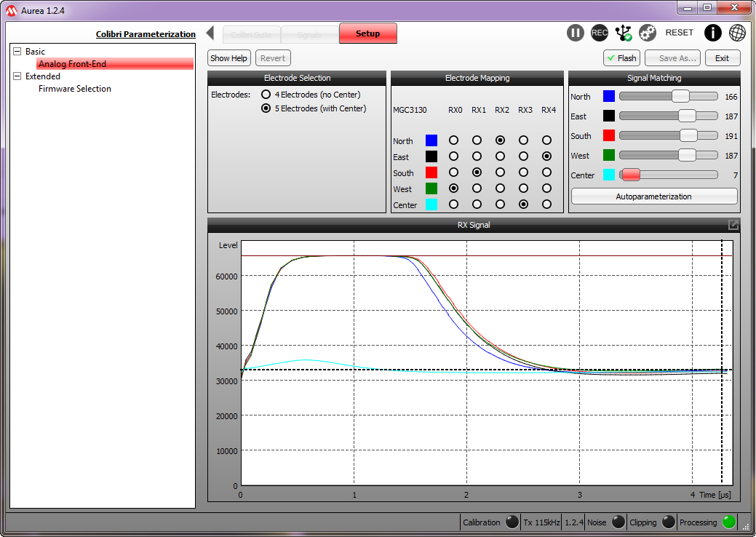Click the Center signal matching slider

[630, 175]
